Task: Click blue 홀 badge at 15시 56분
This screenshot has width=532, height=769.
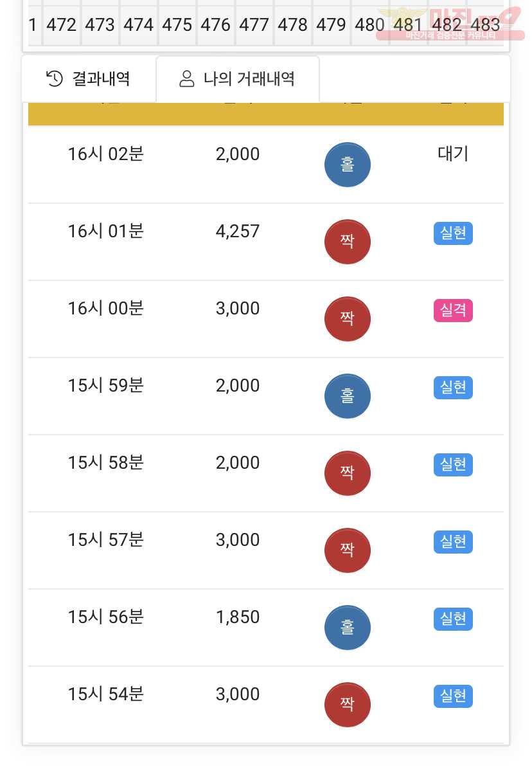Action: [348, 628]
